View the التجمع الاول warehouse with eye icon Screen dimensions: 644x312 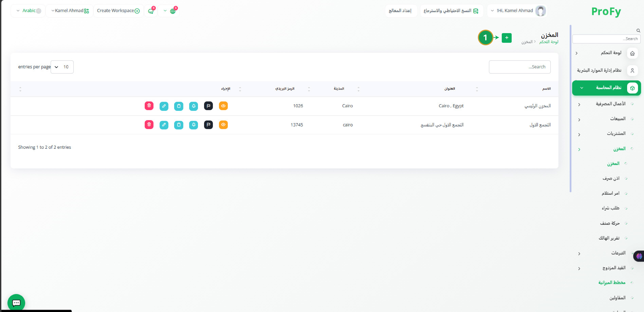[223, 125]
